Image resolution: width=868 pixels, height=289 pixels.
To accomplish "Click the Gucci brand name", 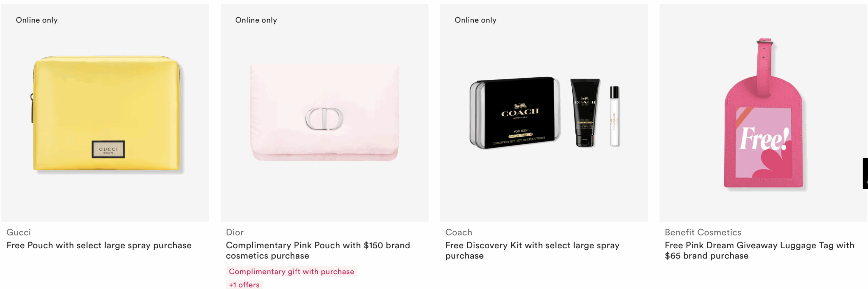I will (19, 232).
